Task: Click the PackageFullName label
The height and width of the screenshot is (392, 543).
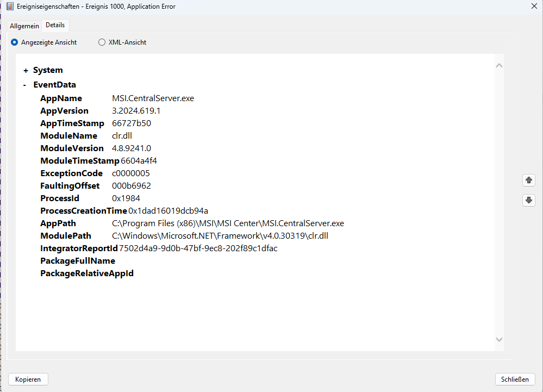Action: click(x=78, y=261)
